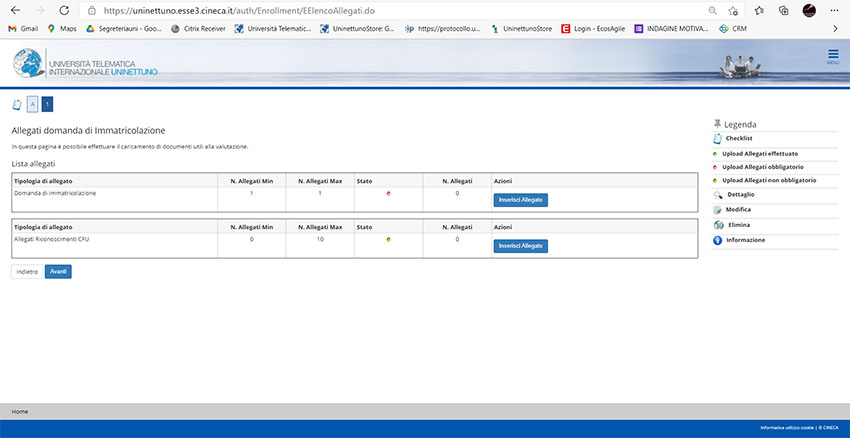Click the Elimina icon in the legend

[717, 225]
